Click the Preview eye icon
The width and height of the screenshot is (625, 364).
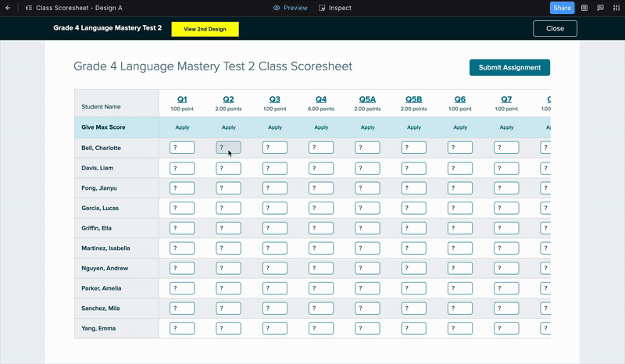pos(277,8)
